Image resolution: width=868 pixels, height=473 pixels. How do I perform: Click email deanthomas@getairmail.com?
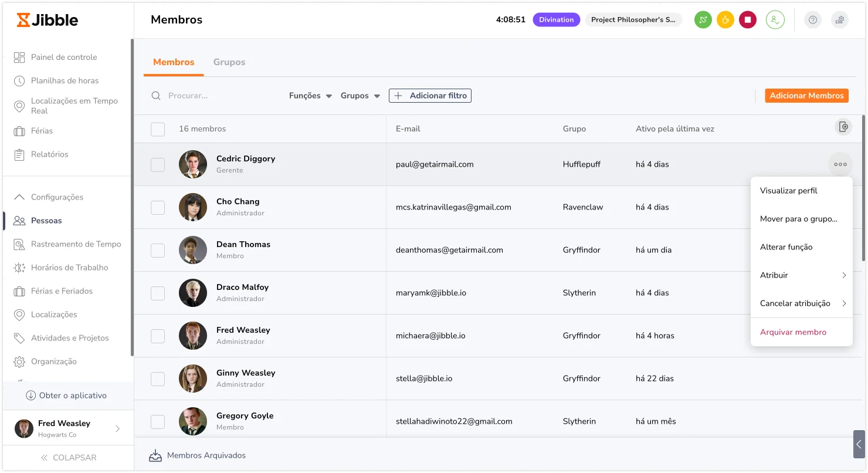click(x=449, y=250)
